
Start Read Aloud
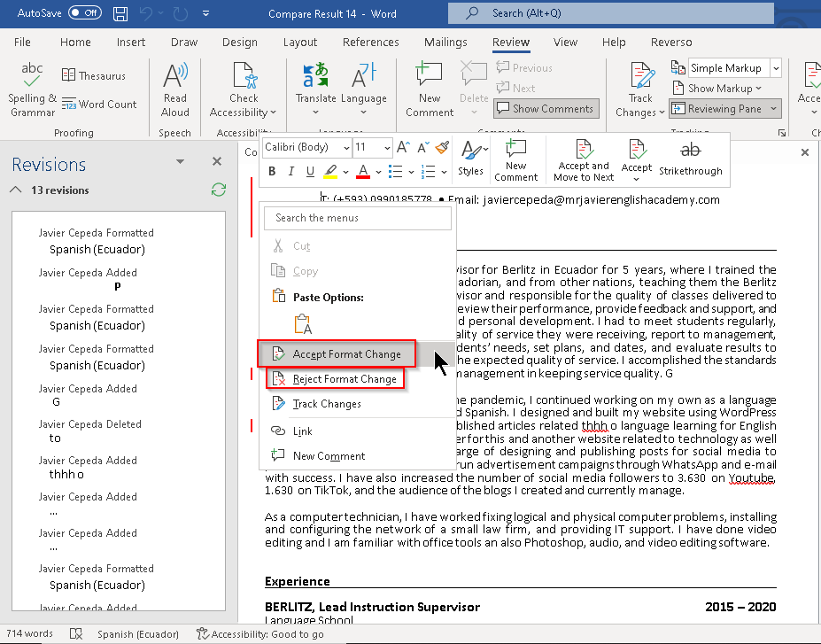click(174, 89)
